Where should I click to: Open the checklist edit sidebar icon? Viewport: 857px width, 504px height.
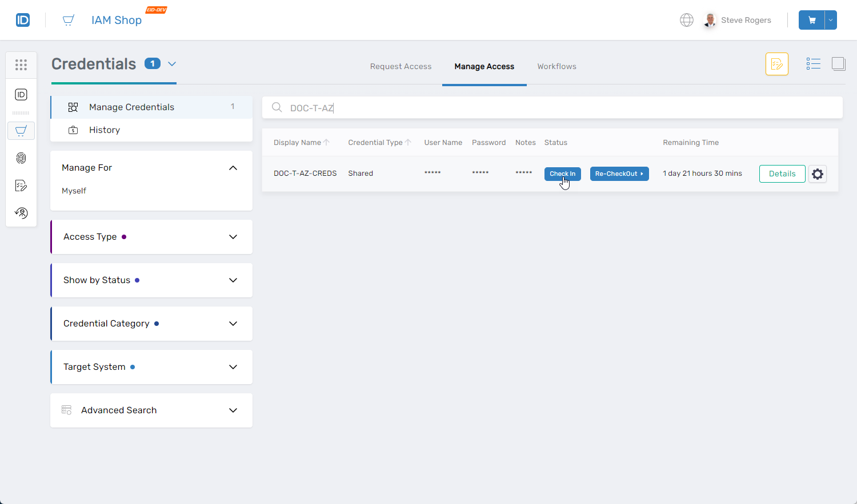click(x=21, y=186)
